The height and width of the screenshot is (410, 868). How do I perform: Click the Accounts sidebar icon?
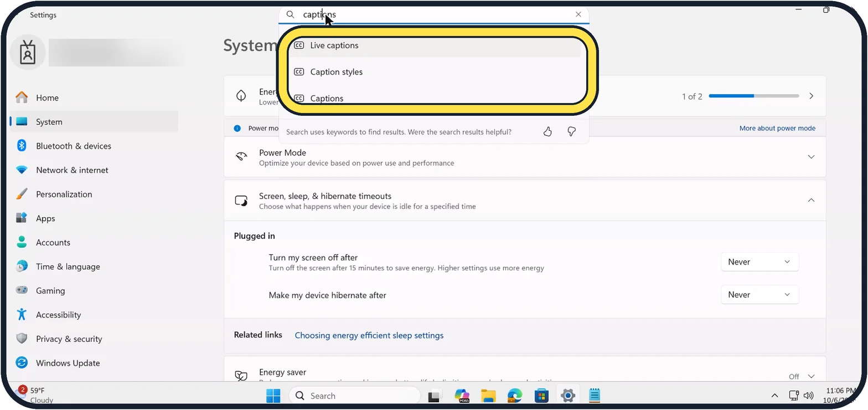(x=22, y=242)
